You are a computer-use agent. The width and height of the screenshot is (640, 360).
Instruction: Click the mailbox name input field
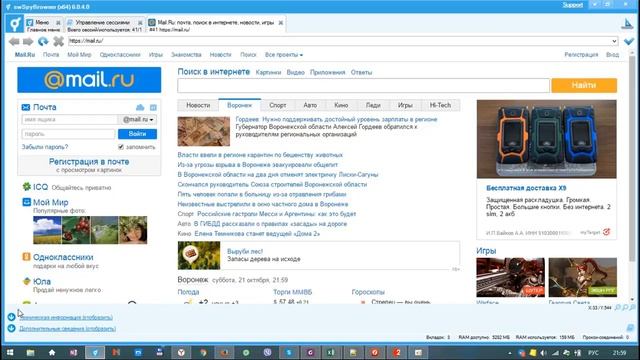click(x=69, y=120)
